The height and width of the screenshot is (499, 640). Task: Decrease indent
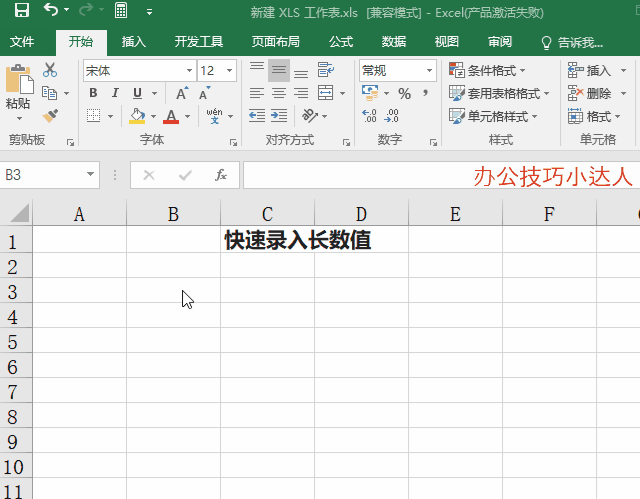tap(257, 116)
